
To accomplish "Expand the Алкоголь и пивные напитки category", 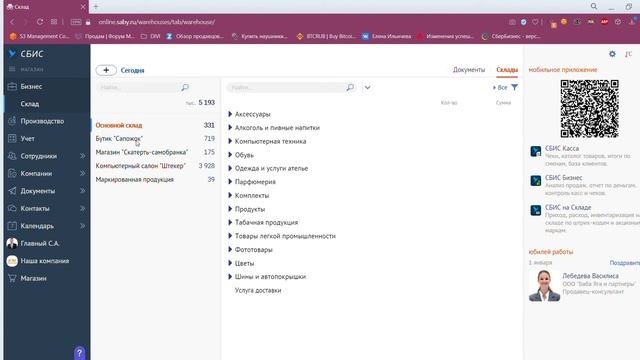I will click(x=230, y=128).
